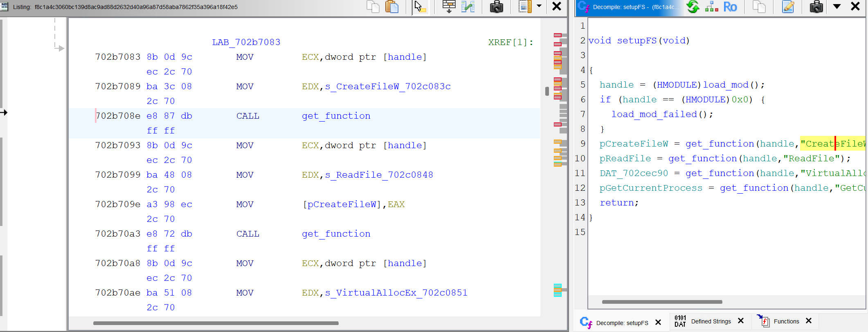
Task: Click s_VirtualAllocEx_702c0851 operand
Action: point(396,293)
